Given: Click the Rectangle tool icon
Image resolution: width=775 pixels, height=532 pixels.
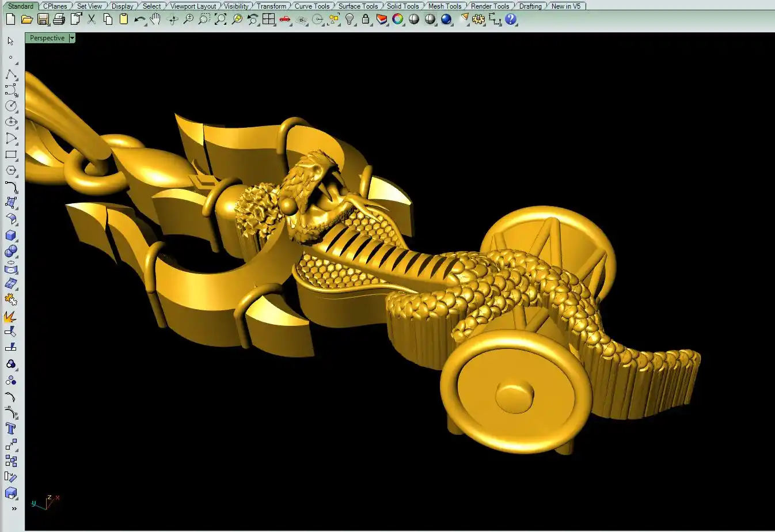Looking at the screenshot, I should pos(11,154).
